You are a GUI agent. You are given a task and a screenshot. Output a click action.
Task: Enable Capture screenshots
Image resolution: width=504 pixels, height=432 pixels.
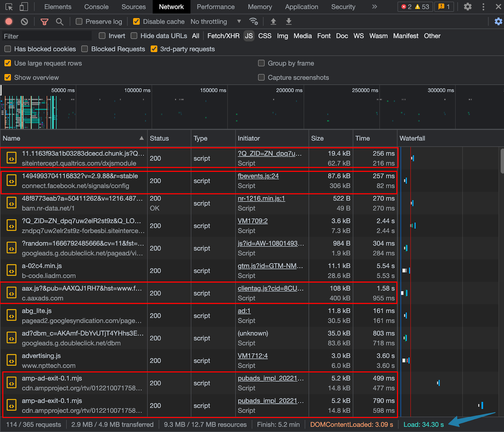(x=261, y=77)
